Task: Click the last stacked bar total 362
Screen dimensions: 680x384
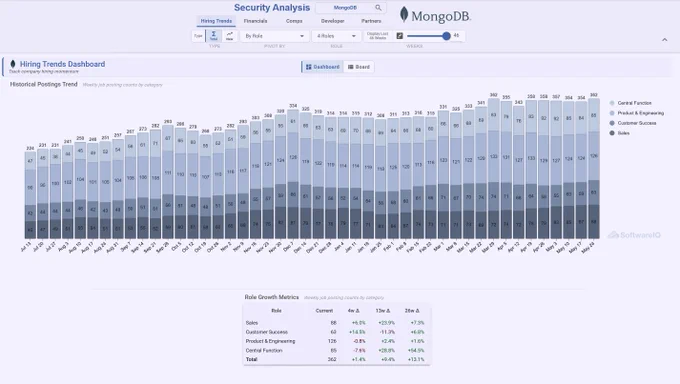Action: [594, 95]
